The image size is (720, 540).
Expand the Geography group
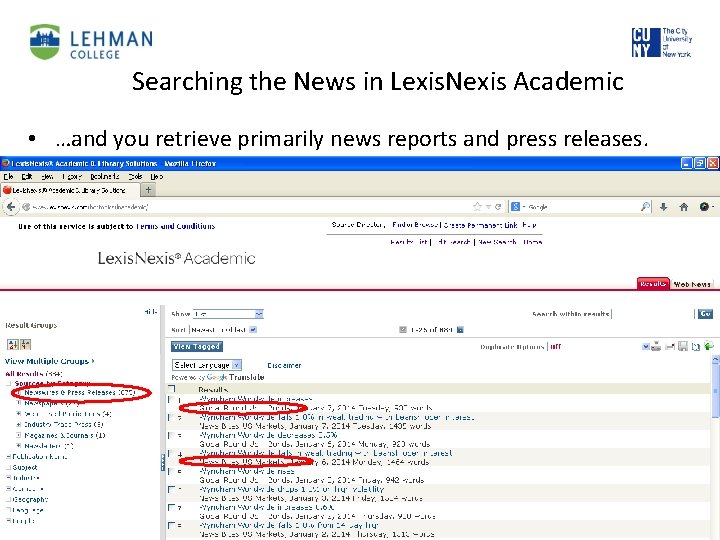9,500
